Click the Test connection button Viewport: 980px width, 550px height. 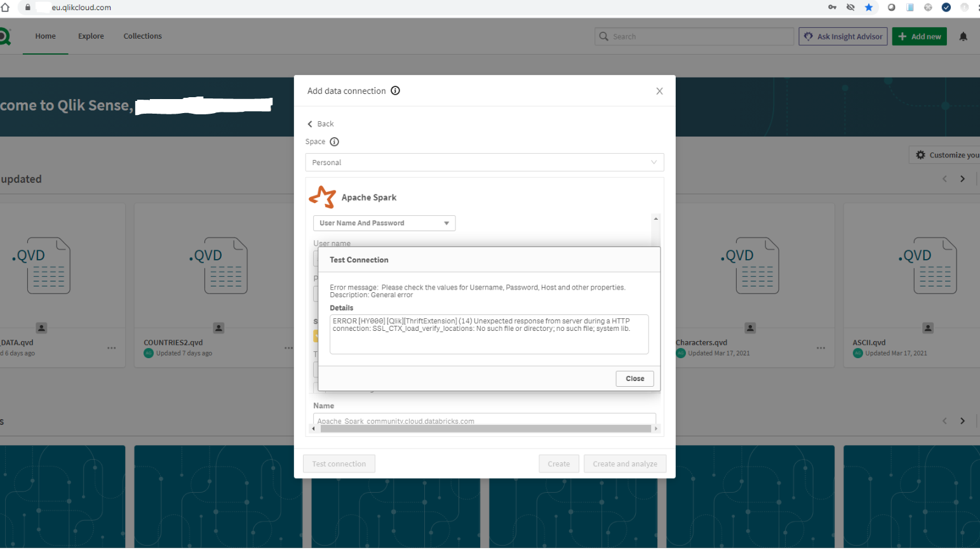click(x=339, y=464)
